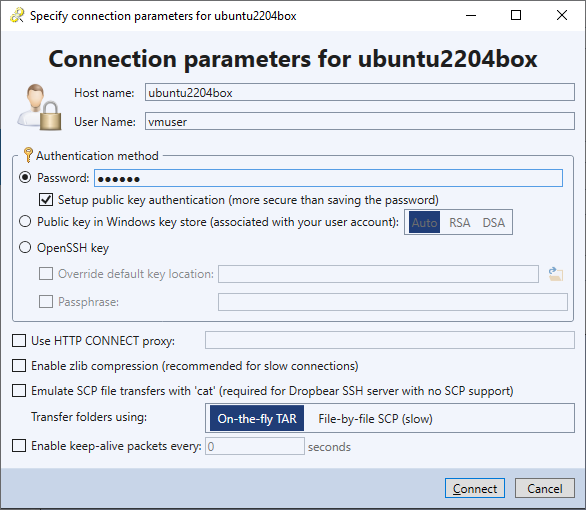
Task: Switch key type to DSA
Action: (494, 223)
